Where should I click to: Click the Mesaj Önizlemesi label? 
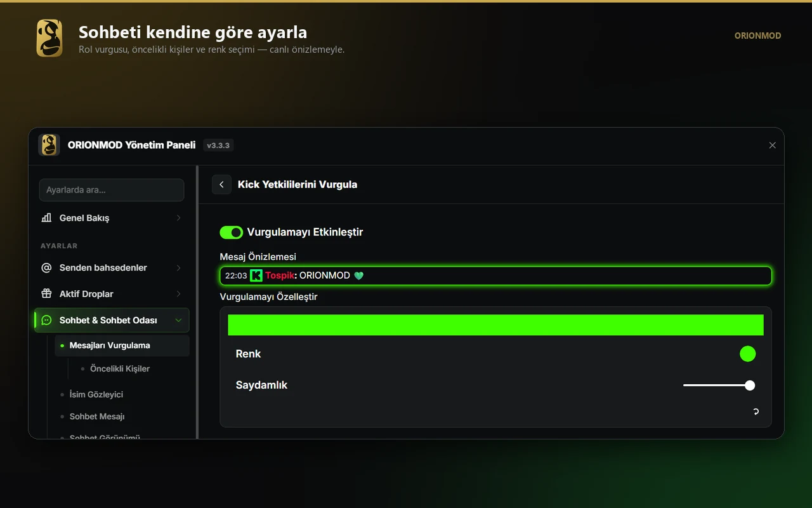(x=258, y=257)
